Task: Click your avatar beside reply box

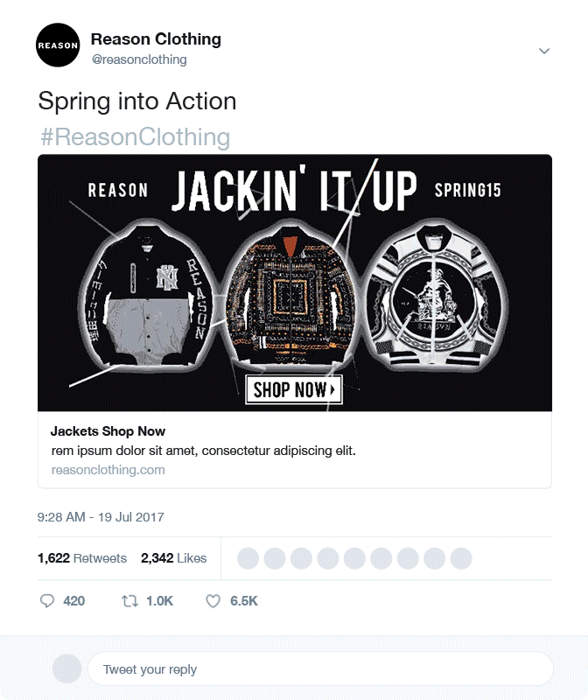Action: coord(67,668)
